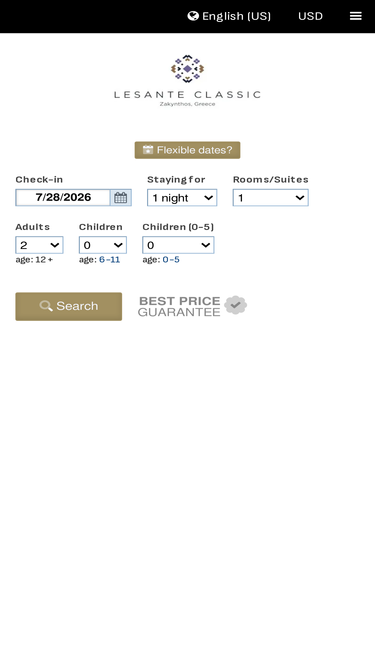The width and height of the screenshot is (375, 667).
Task: Change the USD currency selector
Action: coord(310,16)
